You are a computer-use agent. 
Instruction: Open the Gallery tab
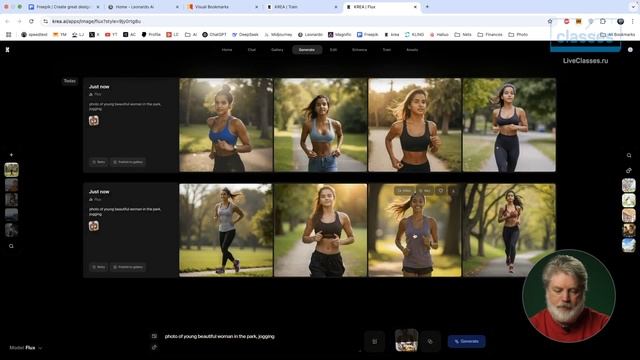coord(277,50)
